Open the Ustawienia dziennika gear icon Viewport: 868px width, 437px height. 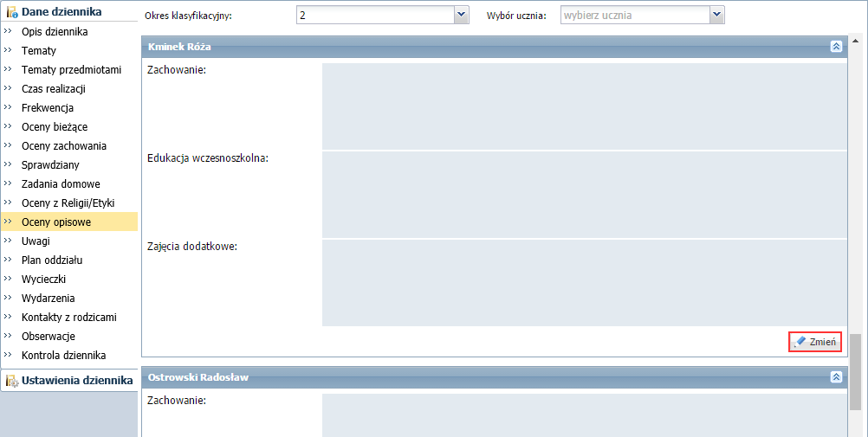[12, 381]
